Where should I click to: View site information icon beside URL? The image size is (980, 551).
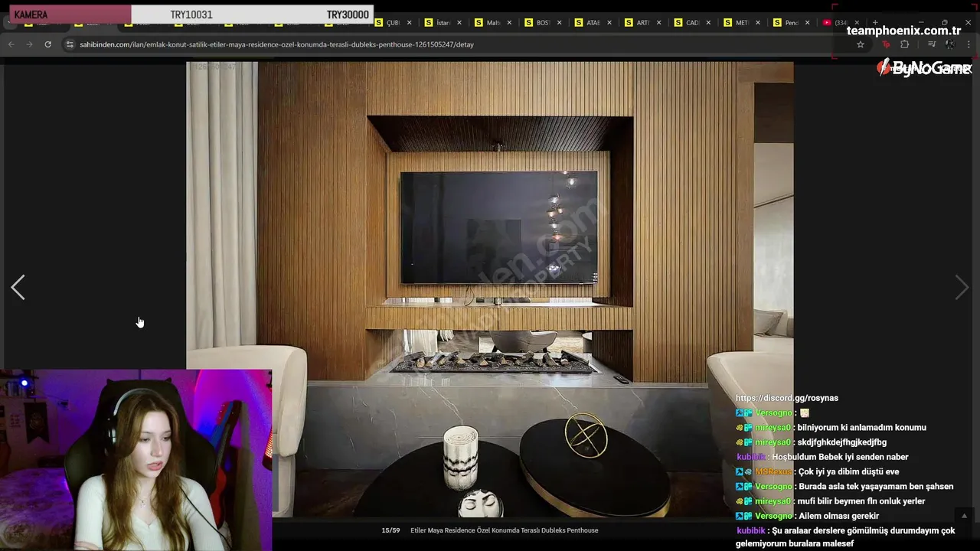70,44
